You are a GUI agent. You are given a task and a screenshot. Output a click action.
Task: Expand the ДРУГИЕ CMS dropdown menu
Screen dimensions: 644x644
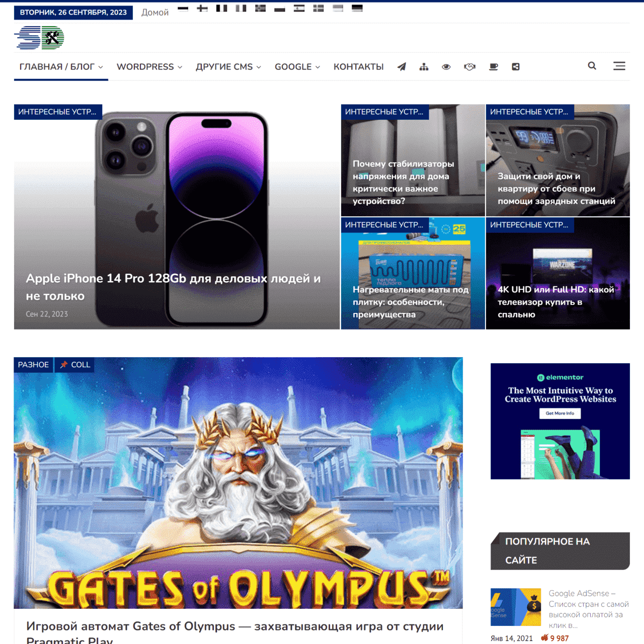tap(228, 66)
